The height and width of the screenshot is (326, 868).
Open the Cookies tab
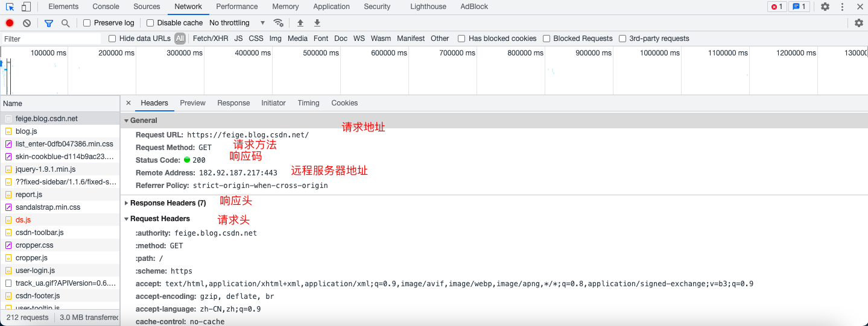[344, 103]
